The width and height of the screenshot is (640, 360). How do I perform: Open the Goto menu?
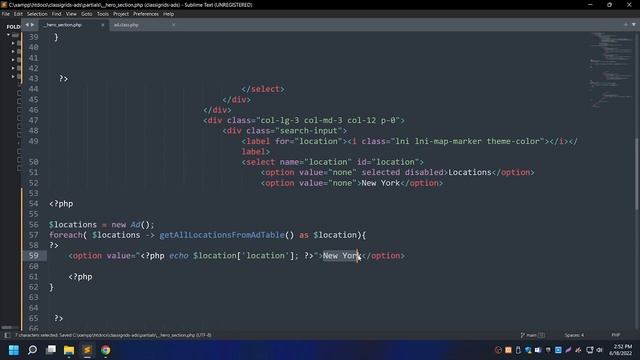tap(87, 14)
